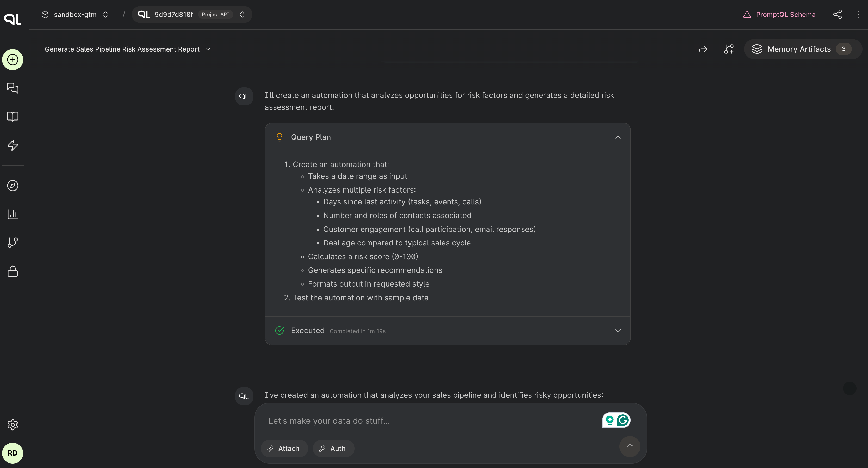Open the compass explorer icon
Screen dimensions: 868x468
13,186
